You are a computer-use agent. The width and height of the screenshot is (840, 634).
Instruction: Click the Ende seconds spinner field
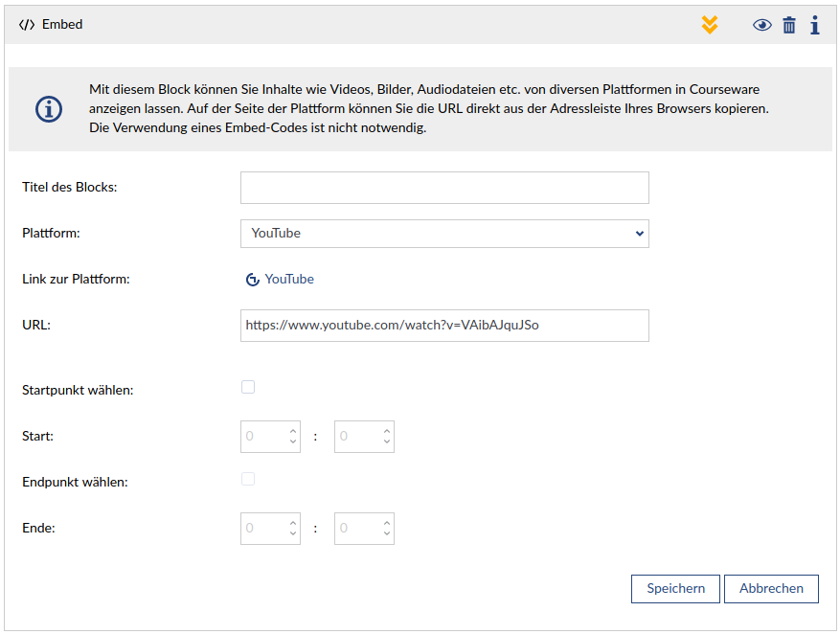(357, 529)
